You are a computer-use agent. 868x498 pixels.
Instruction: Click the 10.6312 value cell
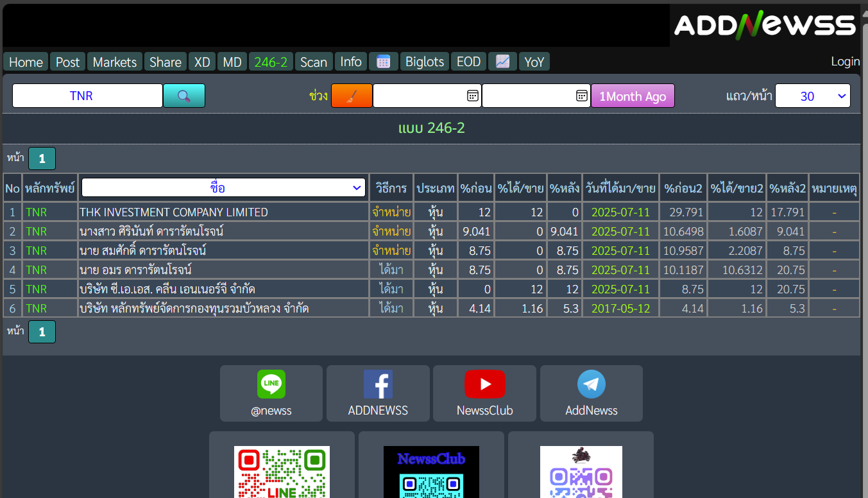(736, 270)
